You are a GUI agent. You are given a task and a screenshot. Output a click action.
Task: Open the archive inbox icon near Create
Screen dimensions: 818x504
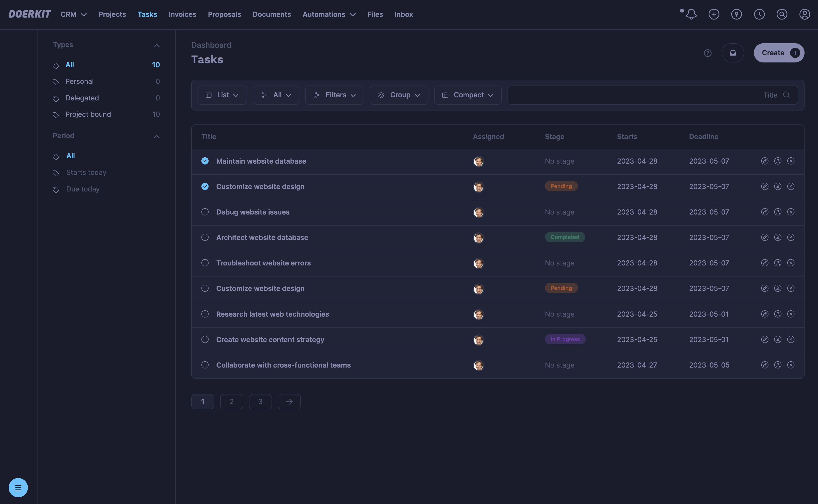point(733,53)
